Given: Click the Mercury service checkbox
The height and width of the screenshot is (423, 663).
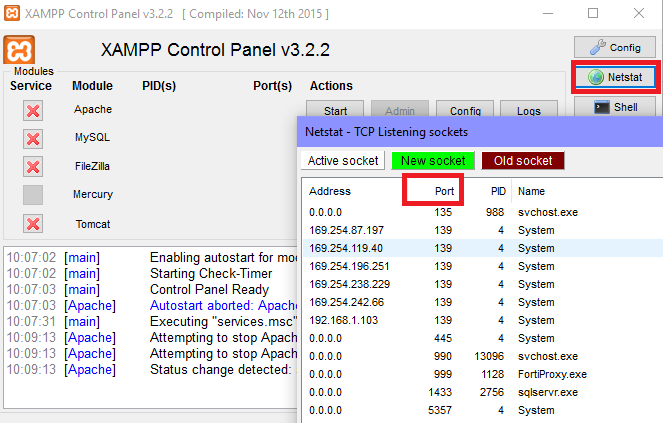Looking at the screenshot, I should (x=33, y=195).
